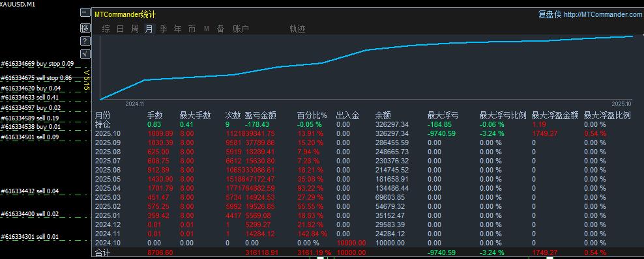Select the 2025.04 month row

[x=367, y=188]
